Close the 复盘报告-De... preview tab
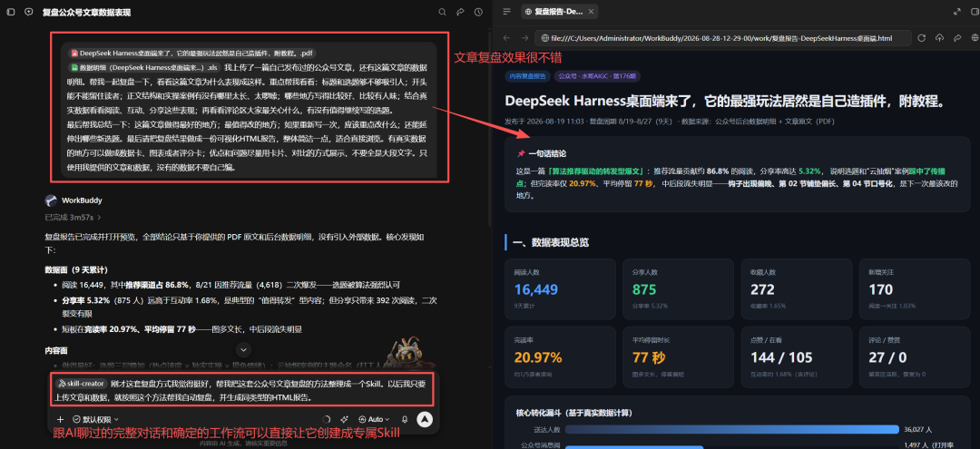This screenshot has width=980, height=449. (592, 11)
